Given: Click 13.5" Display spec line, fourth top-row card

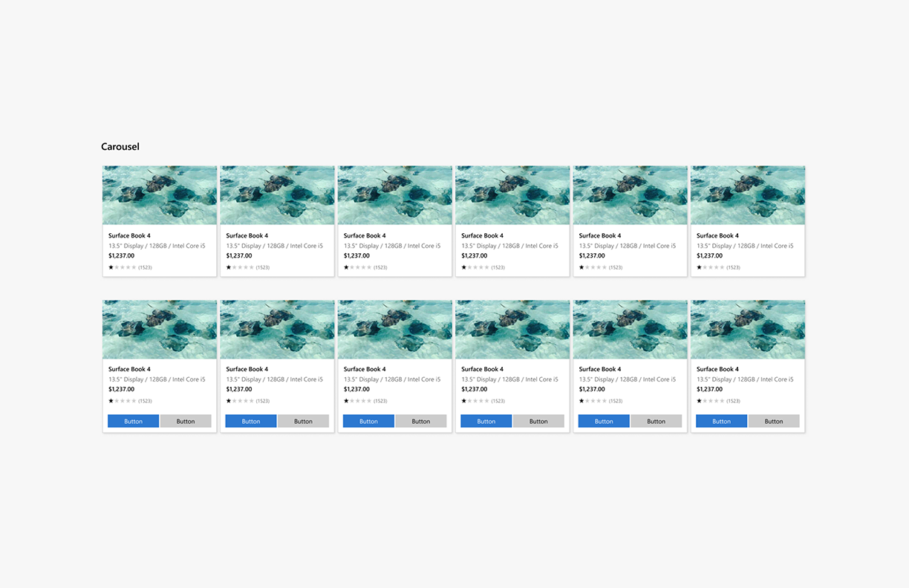Looking at the screenshot, I should coord(509,246).
